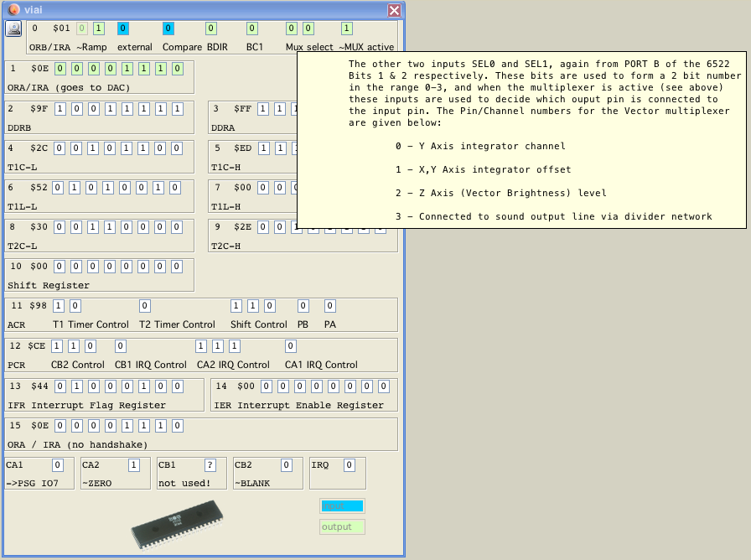Toggle the CA1 IRQ Control bit
This screenshot has width=751, height=560.
pyautogui.click(x=291, y=345)
